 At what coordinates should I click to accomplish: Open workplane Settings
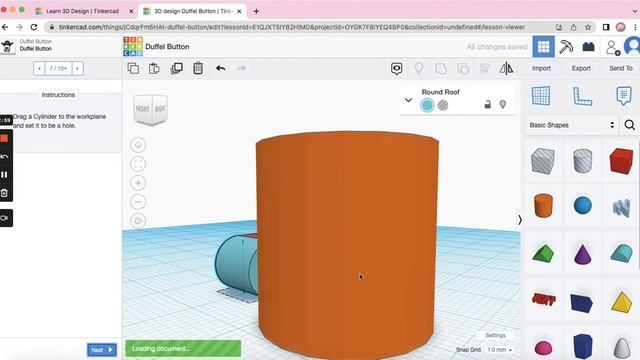[495, 335]
